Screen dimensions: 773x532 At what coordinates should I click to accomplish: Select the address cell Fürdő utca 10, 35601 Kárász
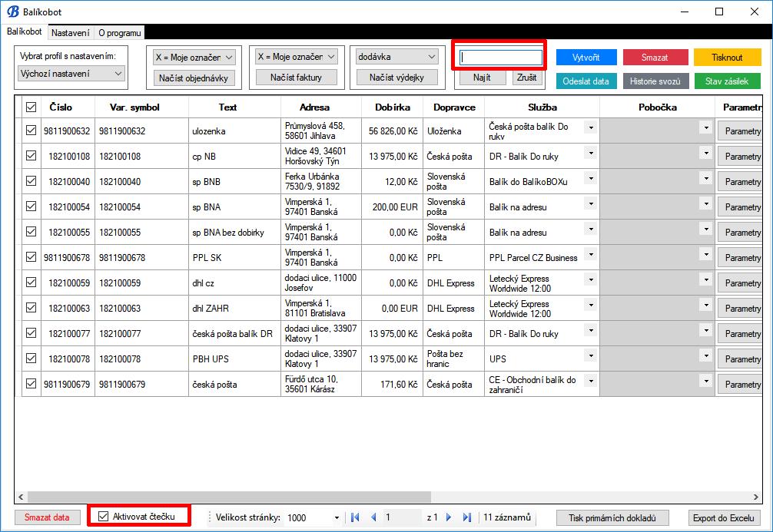(321, 384)
